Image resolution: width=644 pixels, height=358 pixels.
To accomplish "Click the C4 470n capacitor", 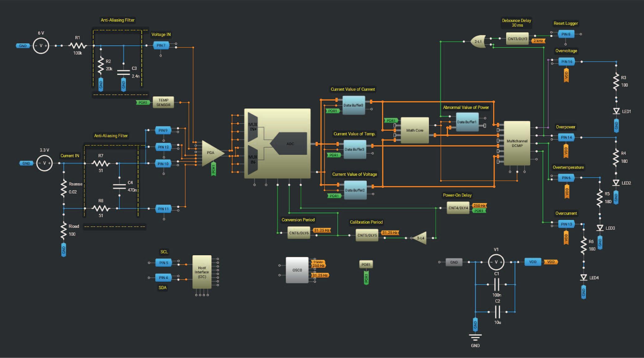I will [x=119, y=186].
